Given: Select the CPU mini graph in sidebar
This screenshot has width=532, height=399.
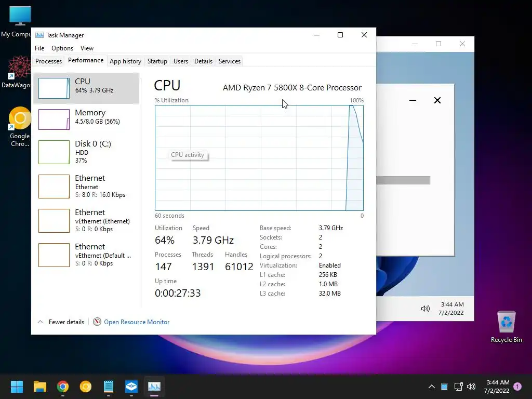Looking at the screenshot, I should click(x=54, y=88).
